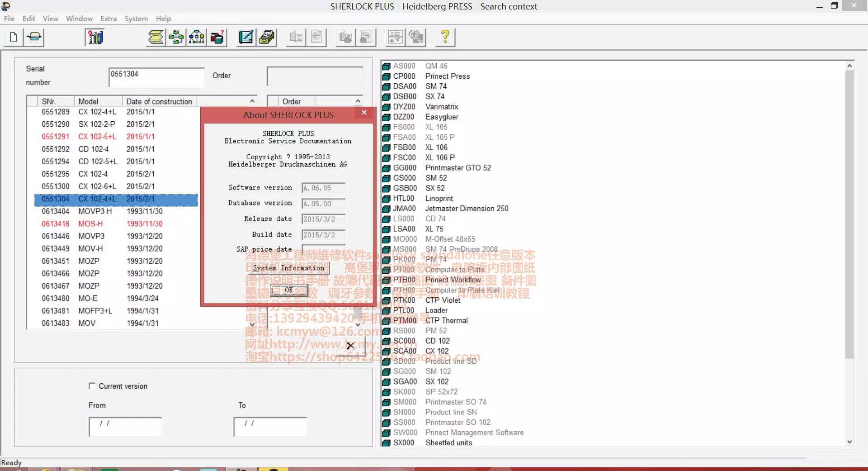Click the book icon beside SX000 Sheetfed units
This screenshot has width=868, height=471.
(x=386, y=443)
